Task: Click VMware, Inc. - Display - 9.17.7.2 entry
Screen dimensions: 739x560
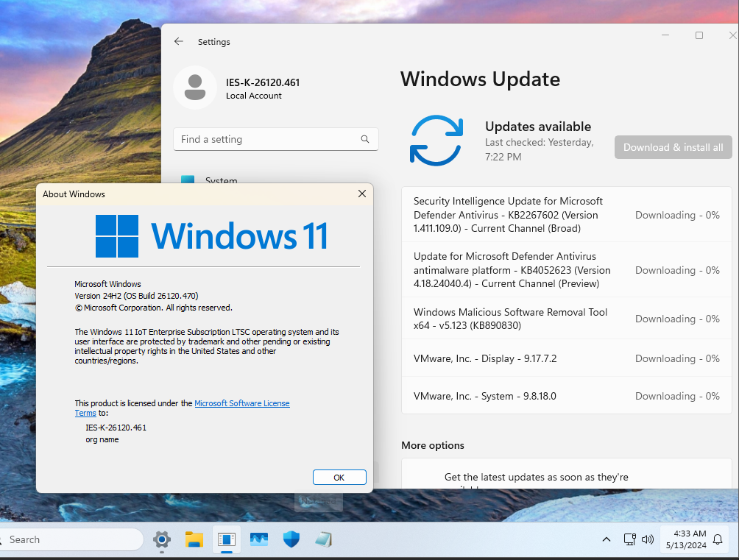Action: (567, 358)
